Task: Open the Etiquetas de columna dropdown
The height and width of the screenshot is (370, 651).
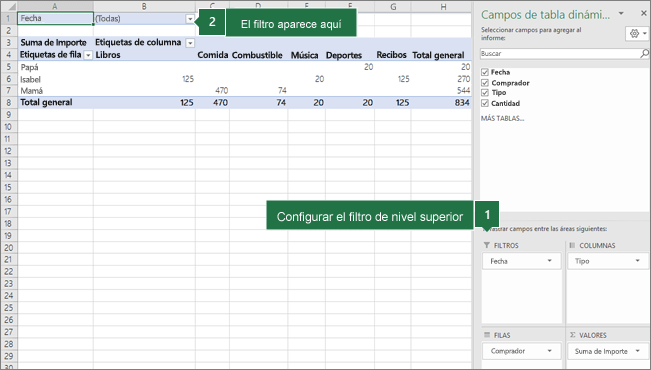Action: (x=190, y=43)
